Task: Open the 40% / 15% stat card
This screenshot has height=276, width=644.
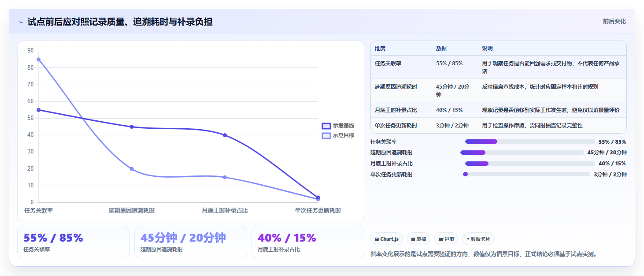Action: pos(308,242)
